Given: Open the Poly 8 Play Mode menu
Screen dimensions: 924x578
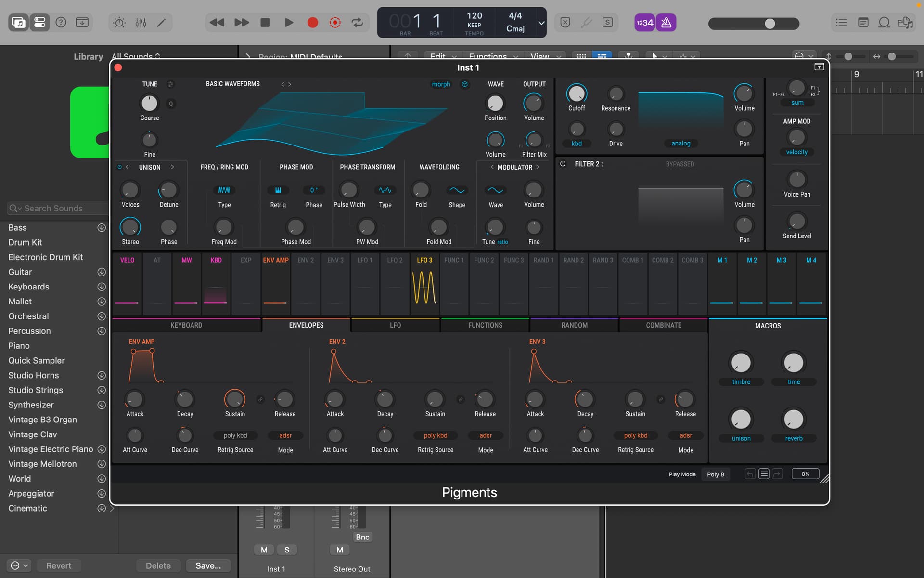Looking at the screenshot, I should pos(716,474).
